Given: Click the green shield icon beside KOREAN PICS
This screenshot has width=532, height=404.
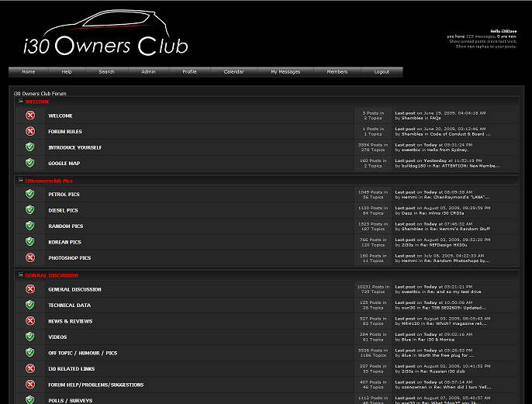Looking at the screenshot, I should [29, 241].
